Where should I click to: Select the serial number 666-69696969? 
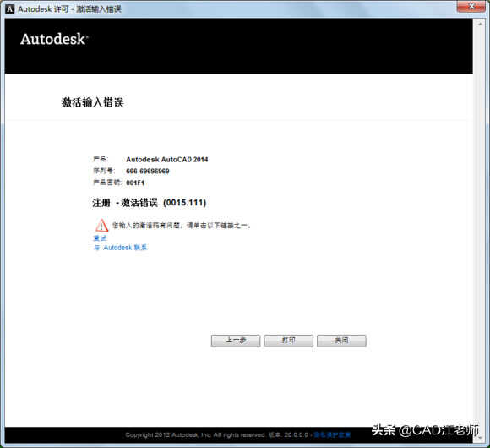[148, 172]
